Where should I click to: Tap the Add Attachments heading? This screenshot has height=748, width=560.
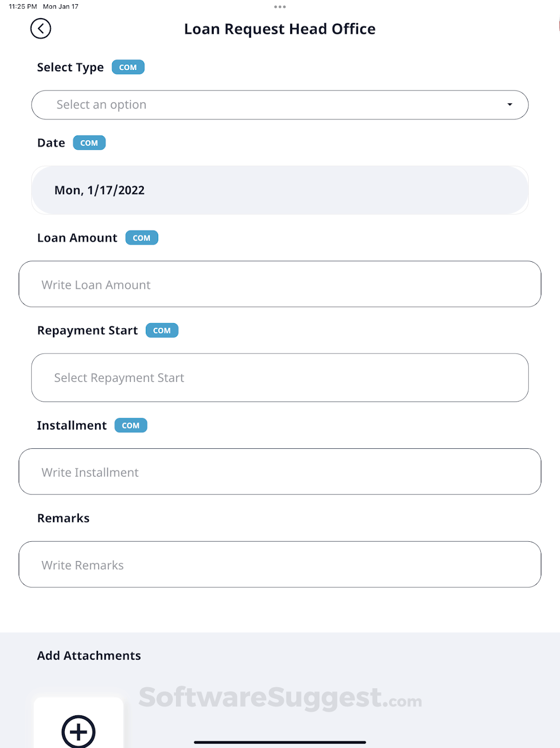click(89, 656)
